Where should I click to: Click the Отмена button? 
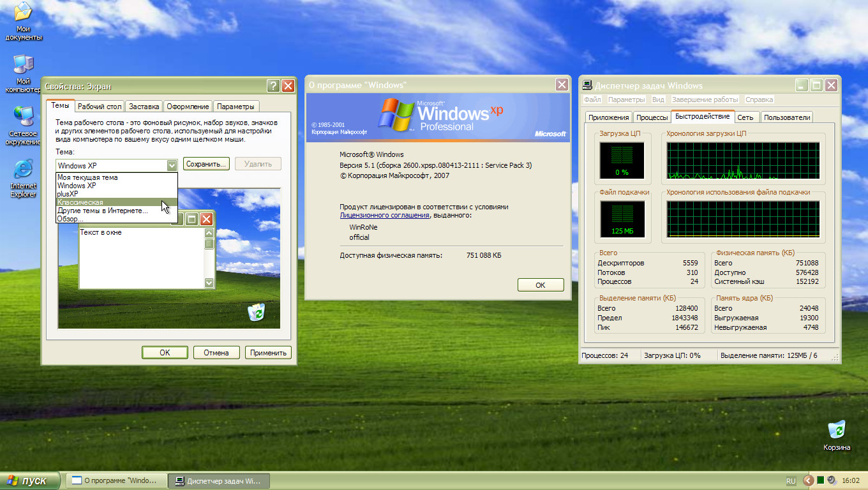(x=216, y=352)
